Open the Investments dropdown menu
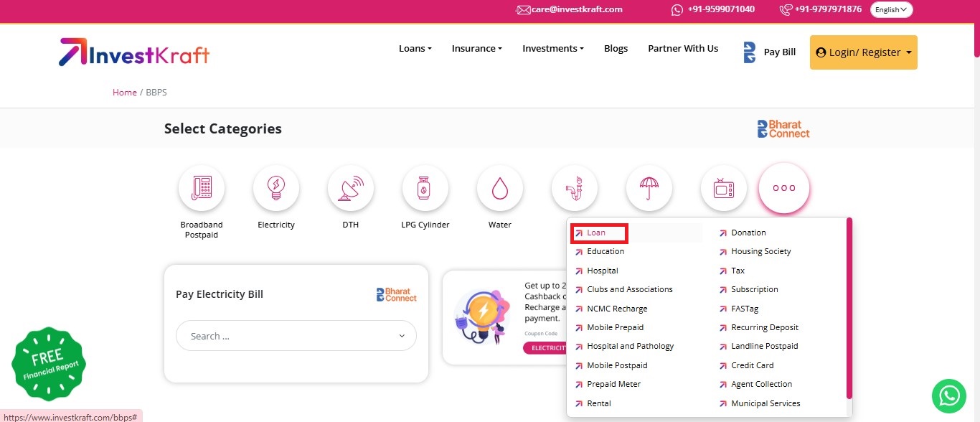980x422 pixels. pyautogui.click(x=553, y=49)
